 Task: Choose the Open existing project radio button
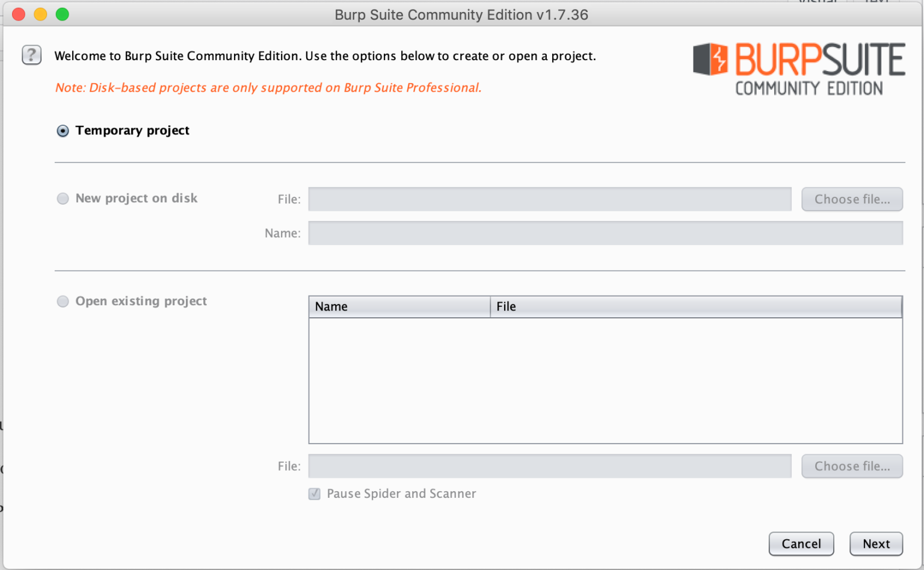click(x=63, y=301)
